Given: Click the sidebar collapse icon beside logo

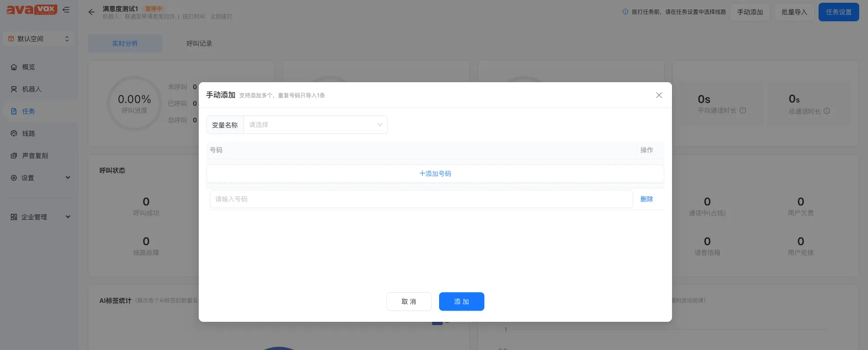Looking at the screenshot, I should pos(66,10).
